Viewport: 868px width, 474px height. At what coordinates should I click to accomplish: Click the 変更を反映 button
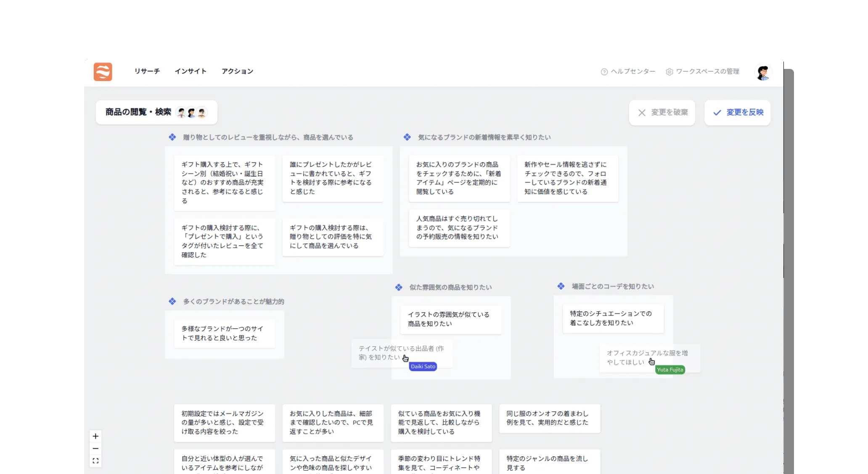click(x=737, y=113)
